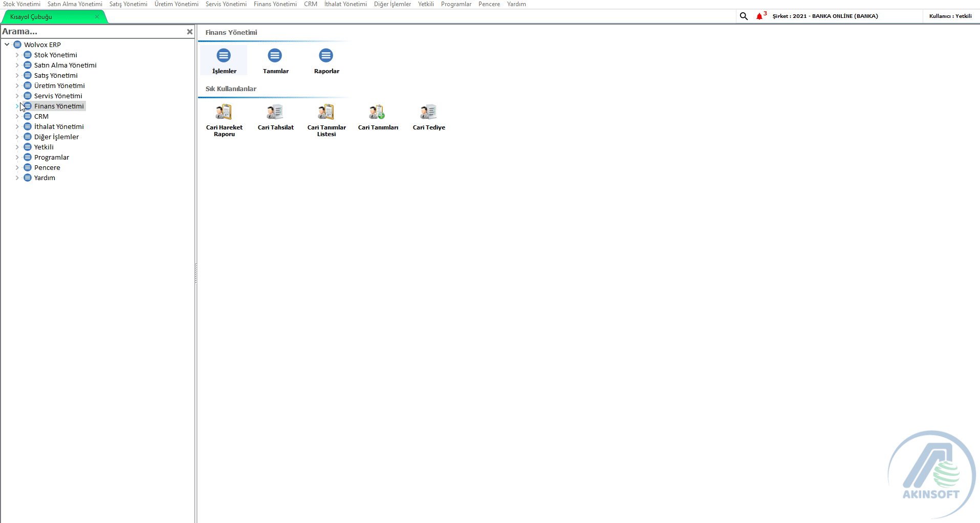Expand the İthalat Yönetimi tree branch
This screenshot has width=980, height=523.
pos(17,126)
